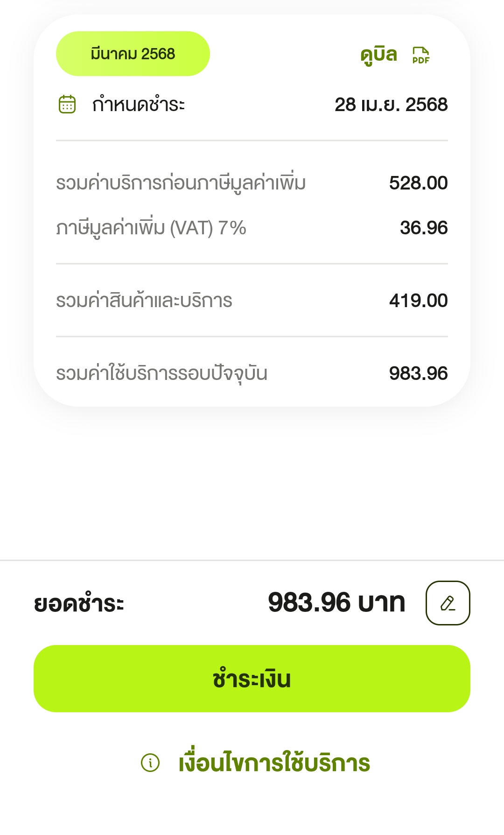This screenshot has height=835, width=504.
Task: Select the รวมค่าบริการก่อนภาษีมูลค่าเพิ่ม row label
Action: point(181,183)
